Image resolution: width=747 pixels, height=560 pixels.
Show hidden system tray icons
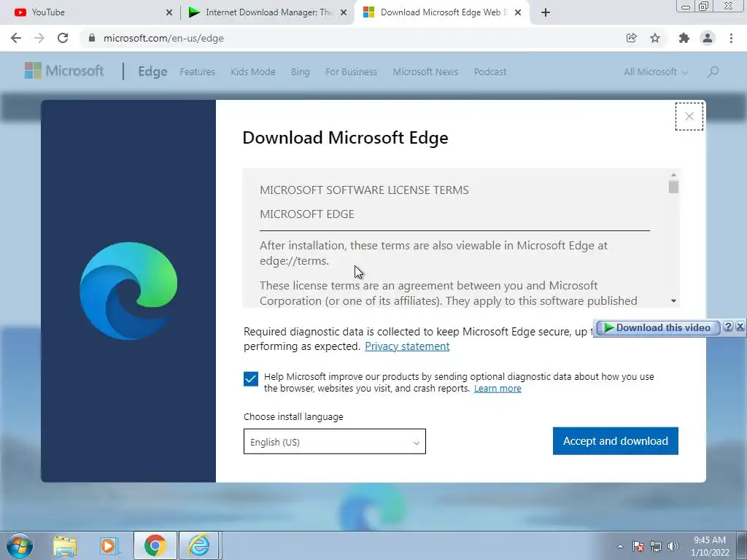pos(620,546)
